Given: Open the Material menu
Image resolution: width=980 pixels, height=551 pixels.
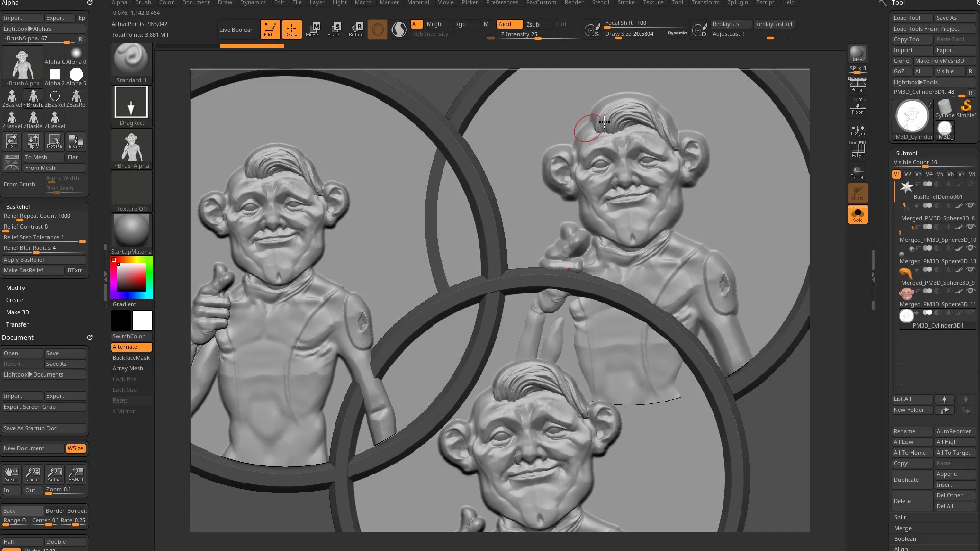Looking at the screenshot, I should (418, 3).
